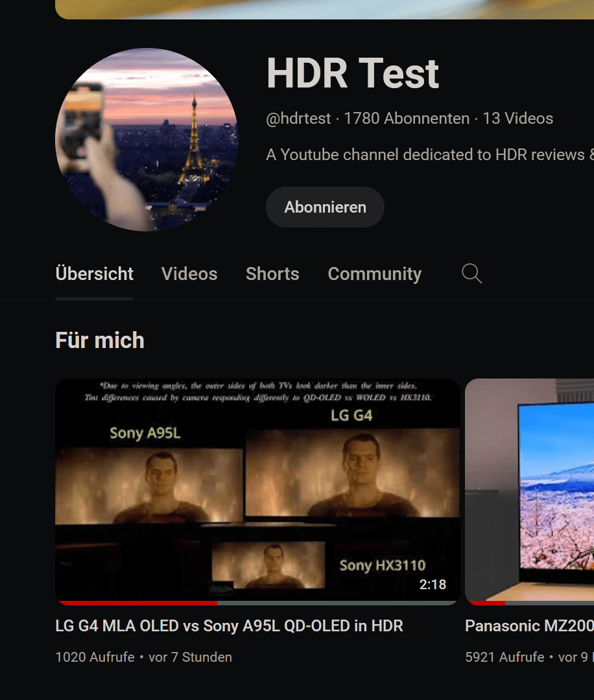Open the channel search magnifier icon
This screenshot has width=594, height=700.
click(471, 274)
